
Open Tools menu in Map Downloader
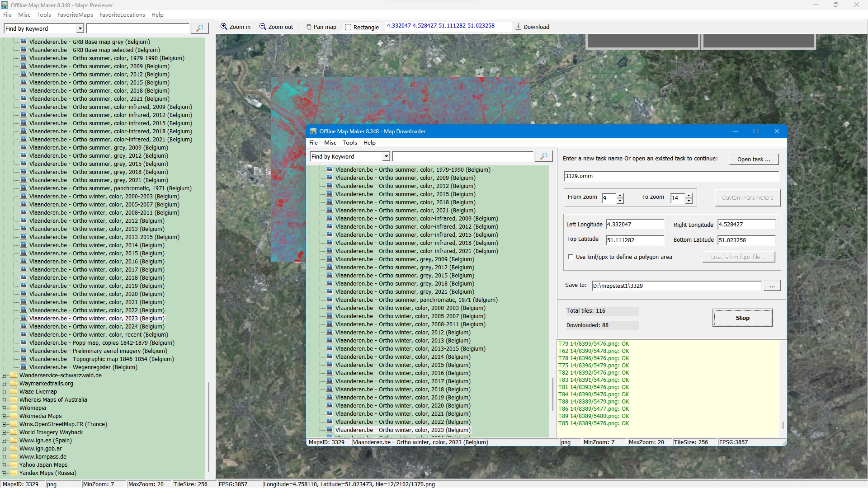[349, 143]
